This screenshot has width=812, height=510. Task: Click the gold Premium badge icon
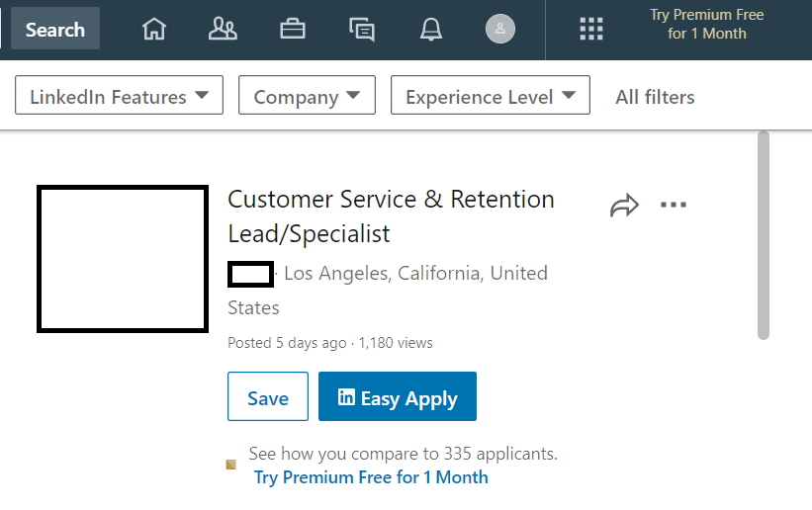coord(231,465)
